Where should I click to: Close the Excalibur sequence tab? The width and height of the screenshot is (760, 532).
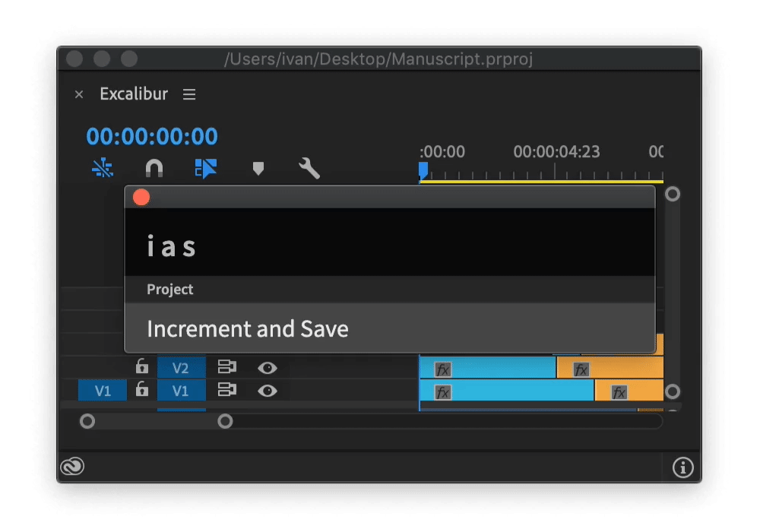tap(79, 94)
